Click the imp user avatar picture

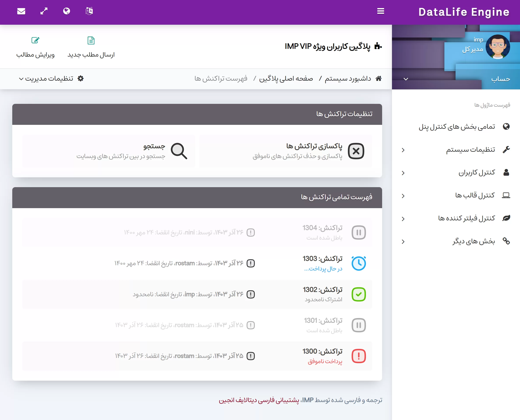497,47
